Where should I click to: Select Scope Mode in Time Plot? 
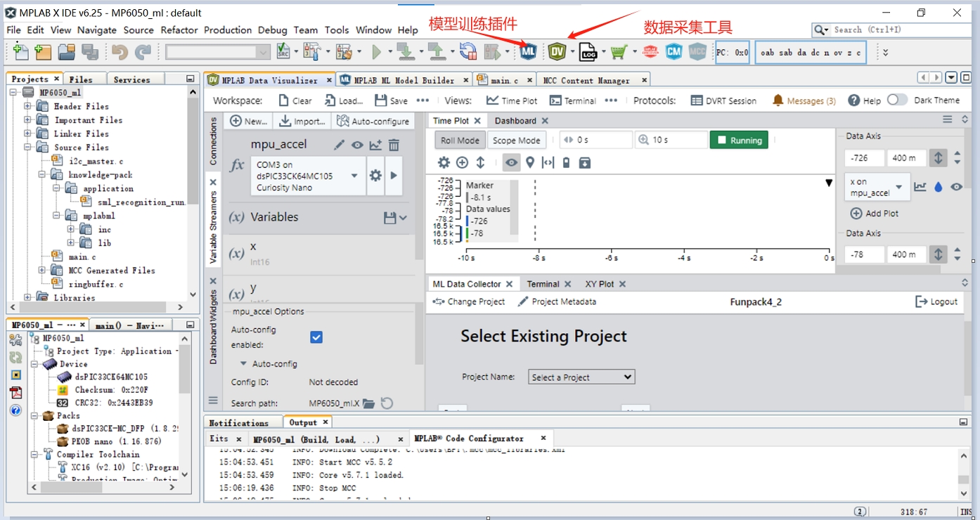(517, 140)
